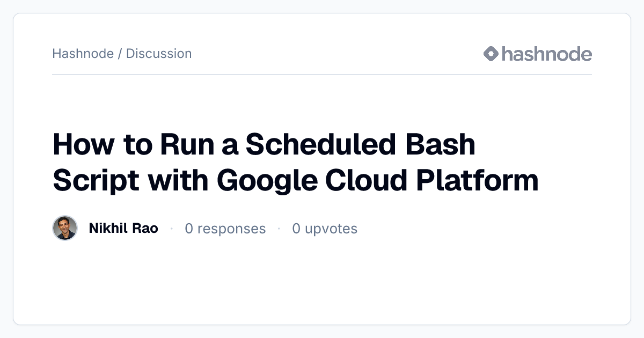644x338 pixels.
Task: Open the Discussion breadcrumb link
Action: pyautogui.click(x=159, y=54)
